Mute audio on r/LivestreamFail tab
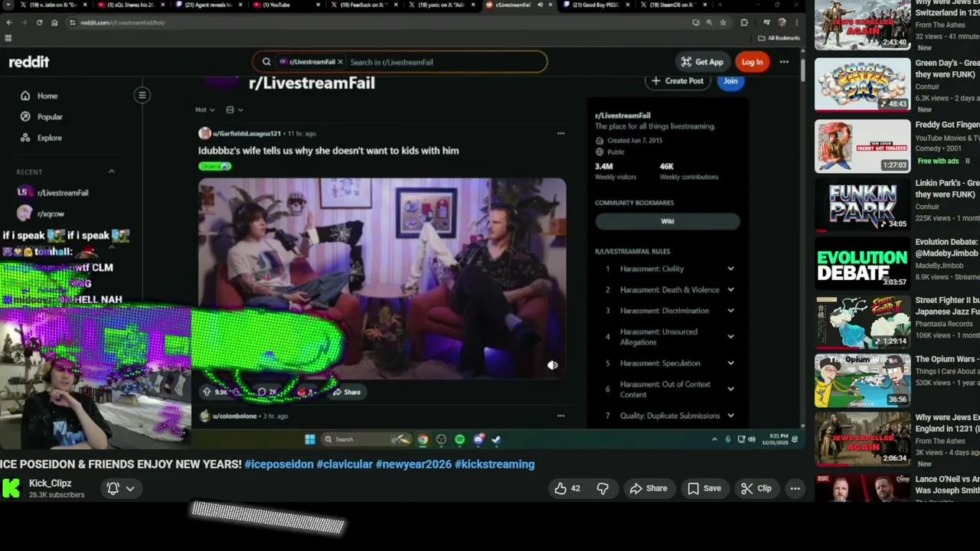 (540, 5)
